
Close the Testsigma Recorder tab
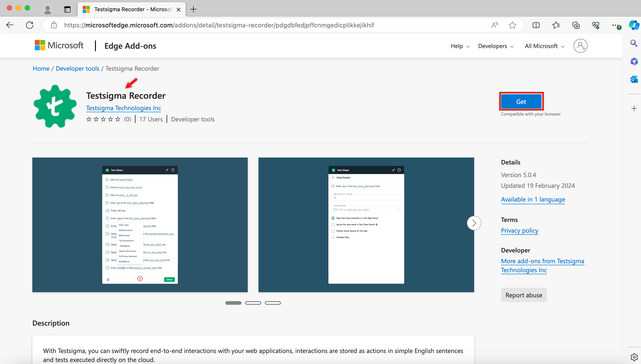[178, 9]
